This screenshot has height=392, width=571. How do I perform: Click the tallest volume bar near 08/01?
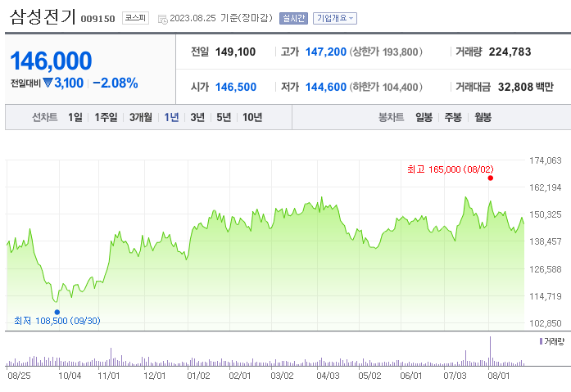tap(490, 351)
